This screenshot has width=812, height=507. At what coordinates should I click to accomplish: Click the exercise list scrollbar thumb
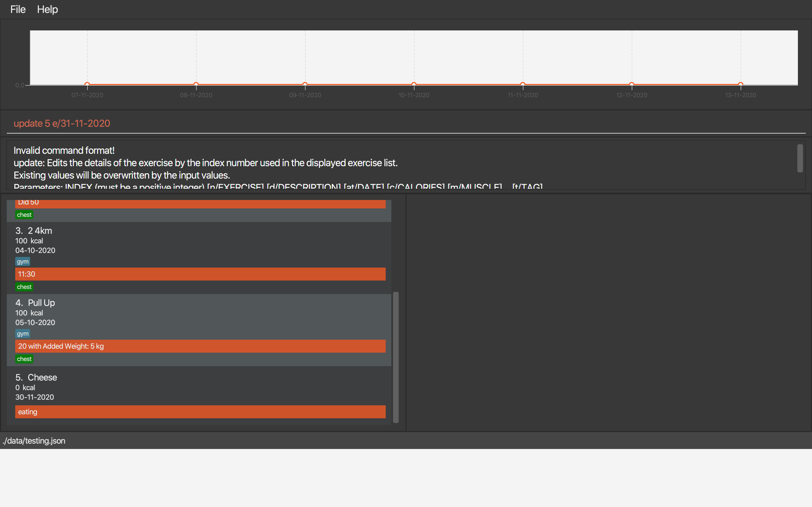click(396, 357)
